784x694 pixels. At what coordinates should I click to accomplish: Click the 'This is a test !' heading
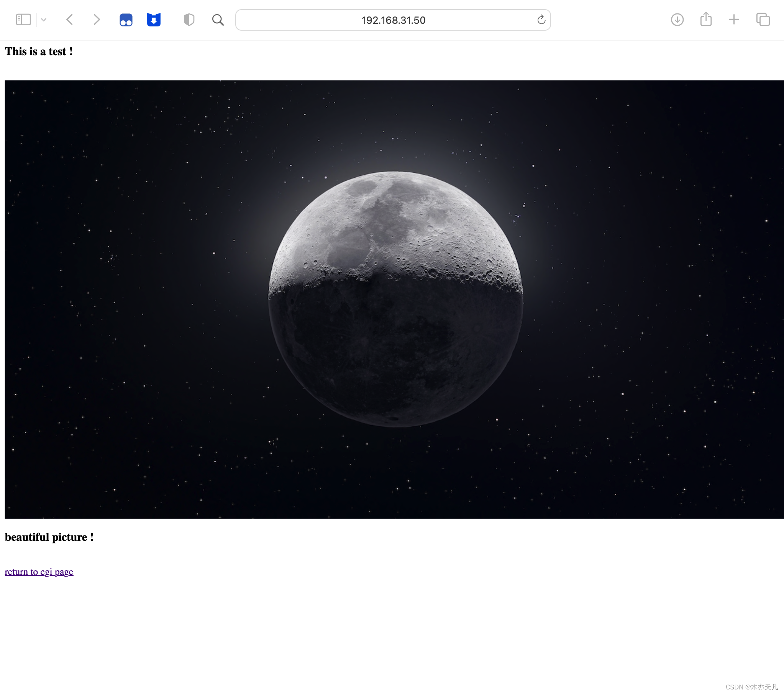[x=39, y=51]
